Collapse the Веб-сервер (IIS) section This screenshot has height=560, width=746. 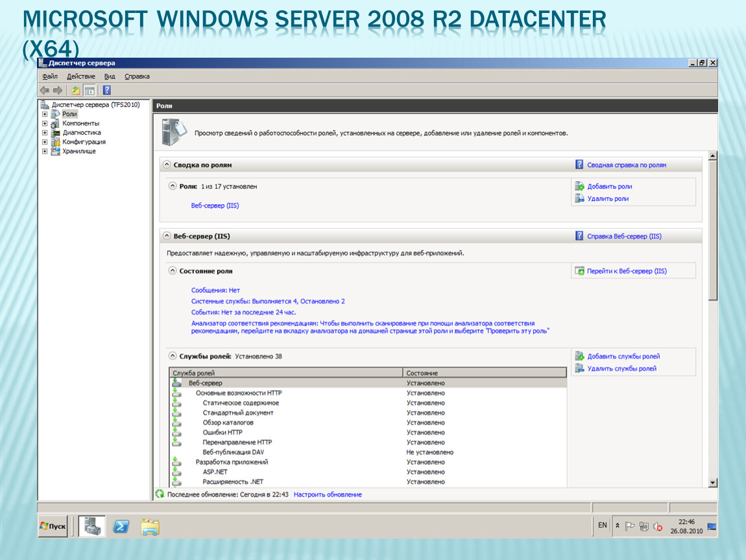coord(167,236)
